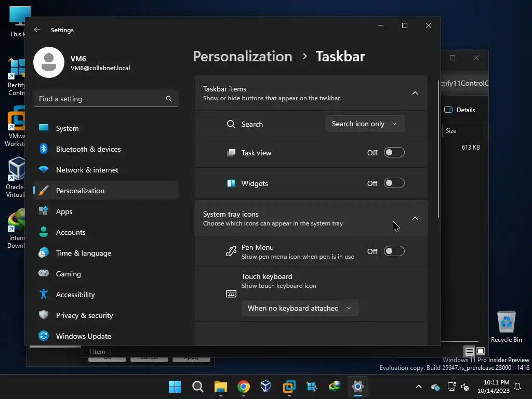Open Accessibility settings category
Image resolution: width=532 pixels, height=399 pixels.
(106, 295)
